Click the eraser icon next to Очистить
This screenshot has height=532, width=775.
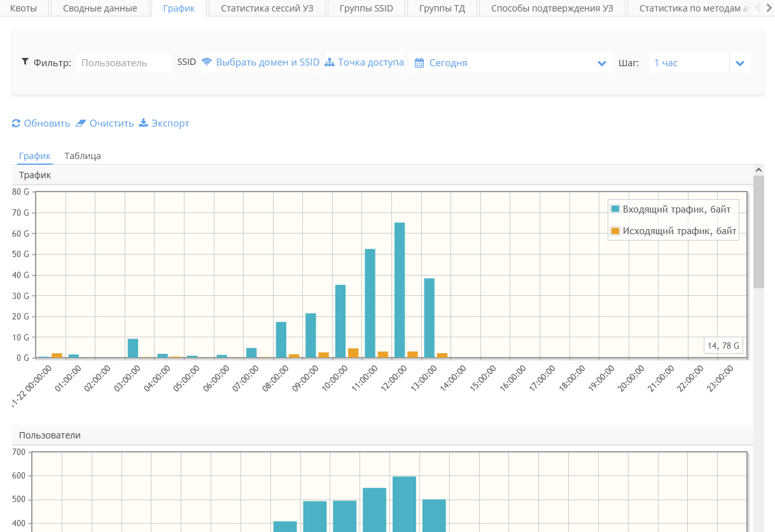[81, 123]
